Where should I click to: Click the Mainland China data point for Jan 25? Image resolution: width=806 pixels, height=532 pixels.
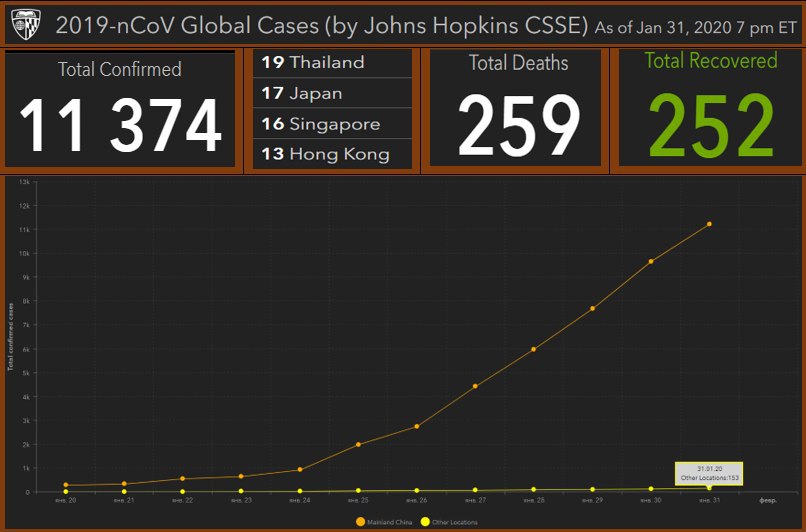click(x=358, y=445)
